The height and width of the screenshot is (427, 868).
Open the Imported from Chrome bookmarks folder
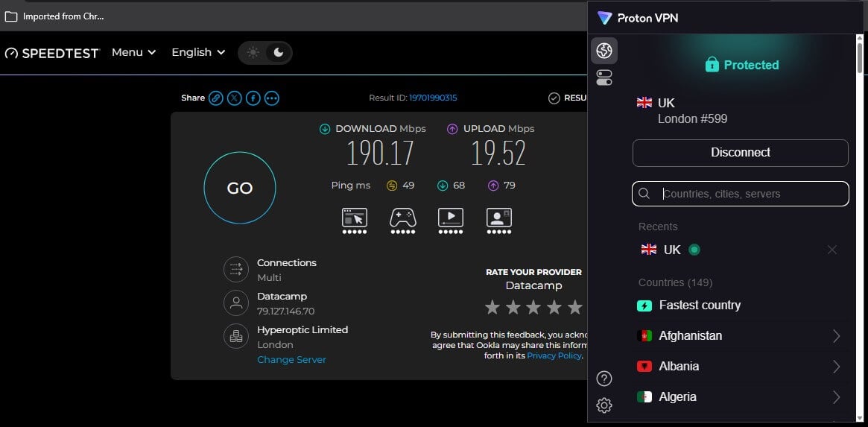54,16
